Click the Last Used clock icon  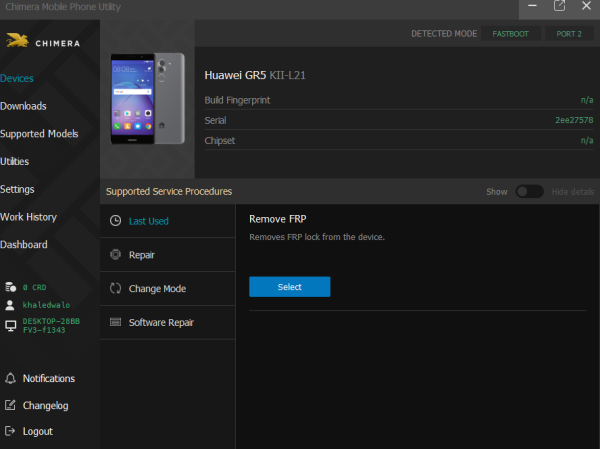pos(115,220)
